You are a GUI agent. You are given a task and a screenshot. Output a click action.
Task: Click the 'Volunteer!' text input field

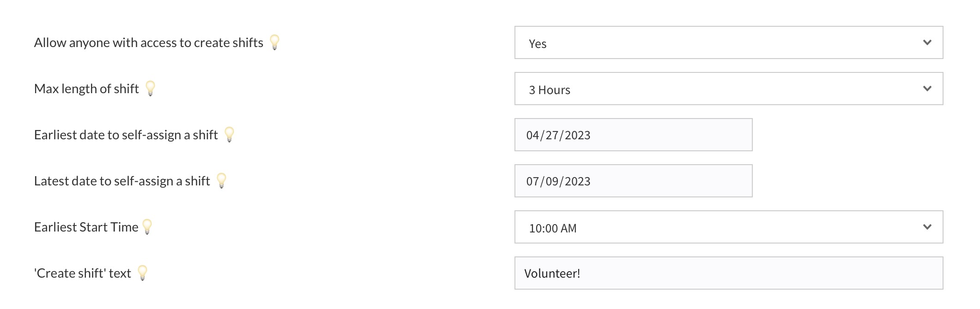point(728,273)
